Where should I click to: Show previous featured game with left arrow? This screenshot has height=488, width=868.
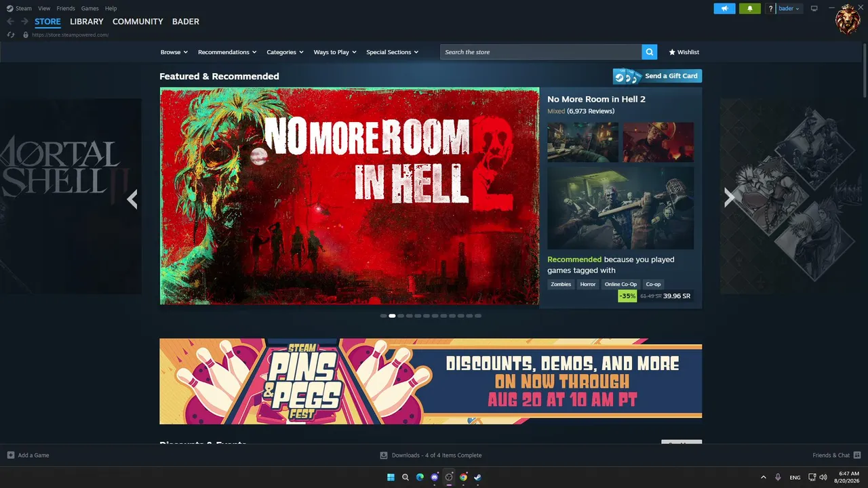pyautogui.click(x=132, y=199)
